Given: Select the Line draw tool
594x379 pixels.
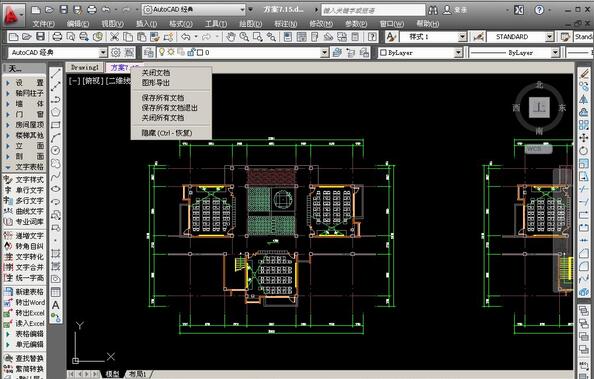Looking at the screenshot, I should click(56, 74).
